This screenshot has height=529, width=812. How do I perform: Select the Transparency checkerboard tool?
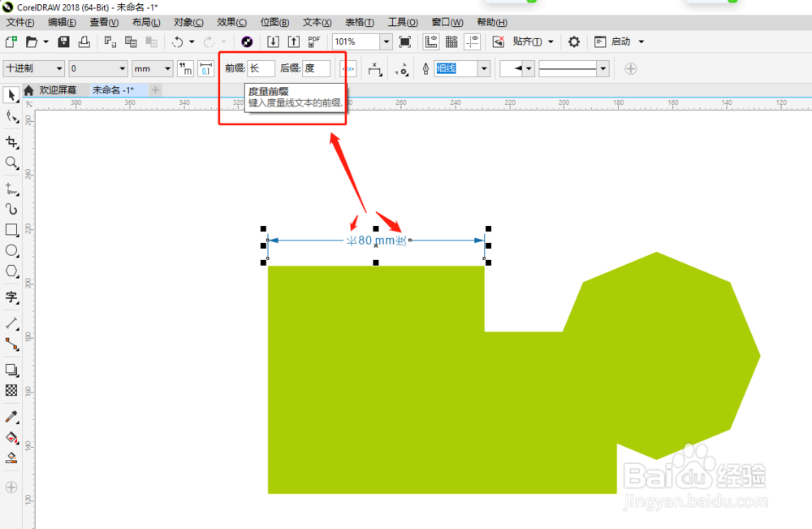(11, 390)
